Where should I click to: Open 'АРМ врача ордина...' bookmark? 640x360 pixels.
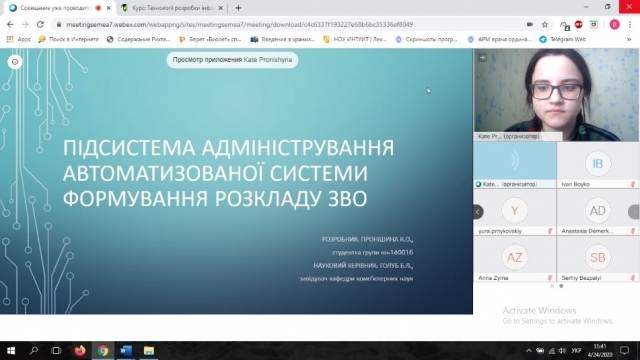[499, 39]
